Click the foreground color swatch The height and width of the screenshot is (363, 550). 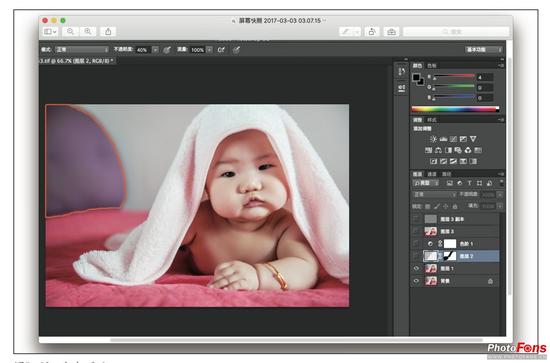point(416,78)
